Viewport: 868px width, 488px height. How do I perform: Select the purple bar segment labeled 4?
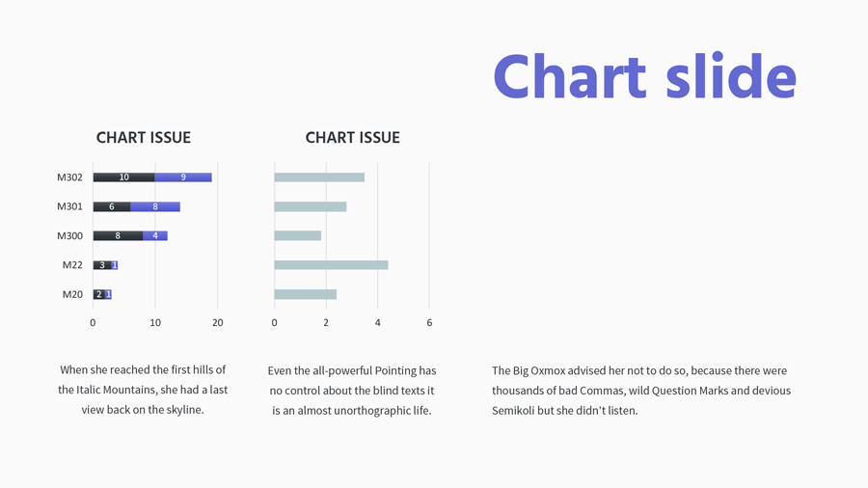coord(155,236)
